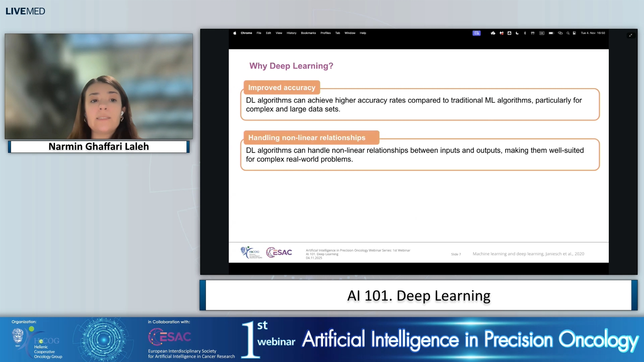This screenshot has height=362, width=644.
Task: Open Spotlight search from the menu bar
Action: (568, 33)
